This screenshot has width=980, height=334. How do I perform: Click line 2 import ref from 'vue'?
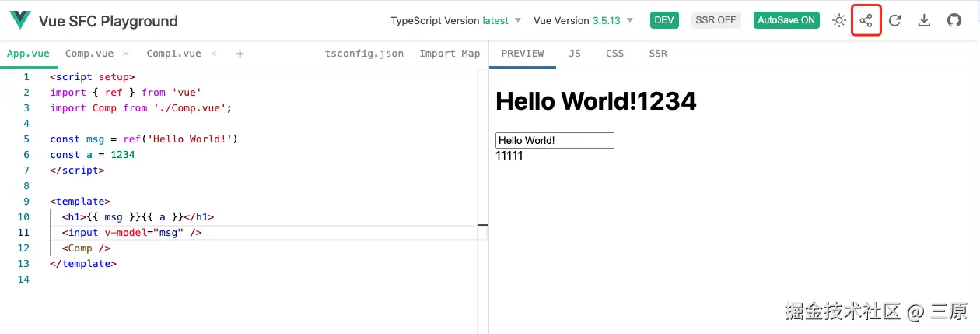pos(126,93)
